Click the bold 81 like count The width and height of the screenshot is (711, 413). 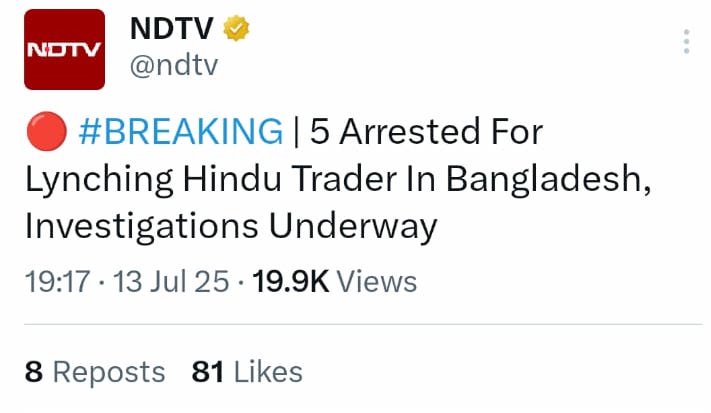click(x=207, y=372)
